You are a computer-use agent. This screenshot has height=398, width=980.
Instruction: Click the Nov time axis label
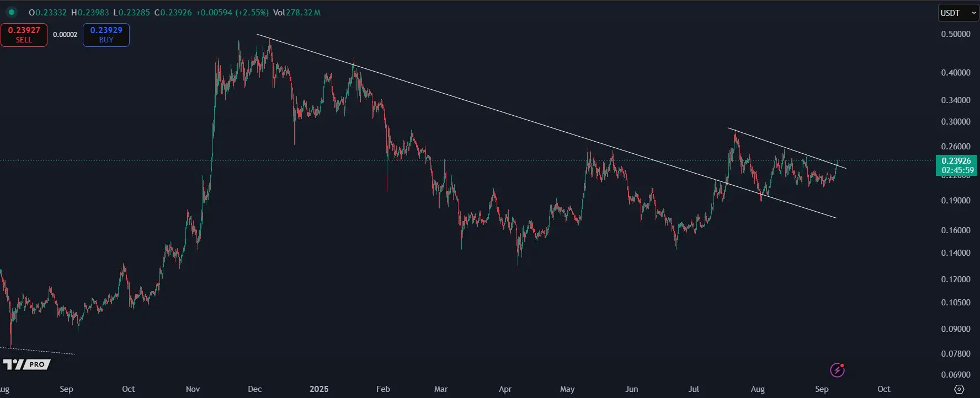(193, 389)
